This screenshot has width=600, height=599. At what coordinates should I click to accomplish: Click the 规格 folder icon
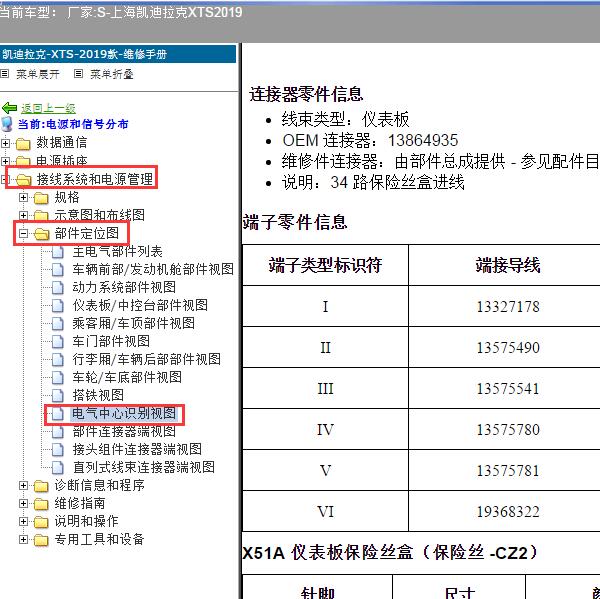pyautogui.click(x=41, y=197)
